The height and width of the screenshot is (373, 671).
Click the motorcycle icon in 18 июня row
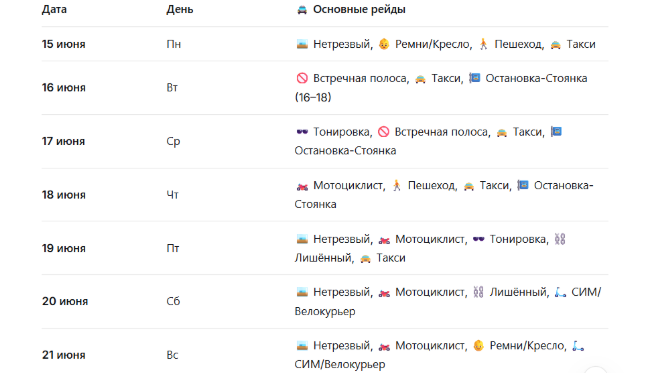click(x=302, y=186)
